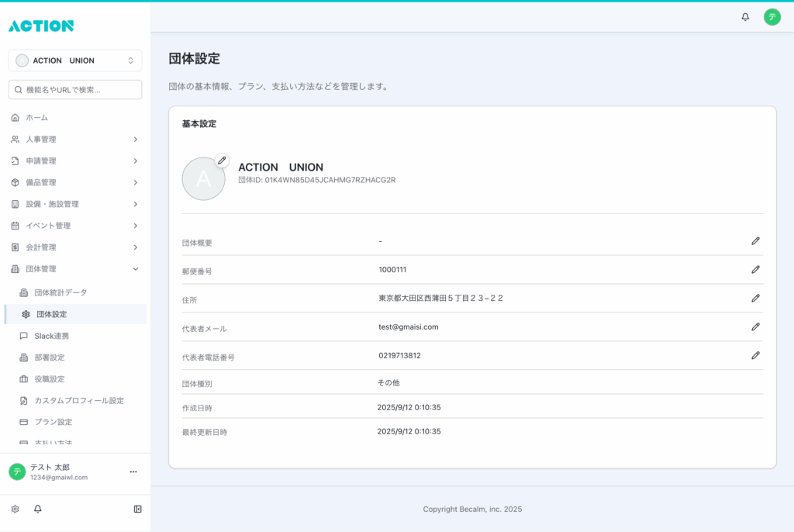Edit the 代表者メール email entry
The width and height of the screenshot is (794, 532).
(x=755, y=327)
